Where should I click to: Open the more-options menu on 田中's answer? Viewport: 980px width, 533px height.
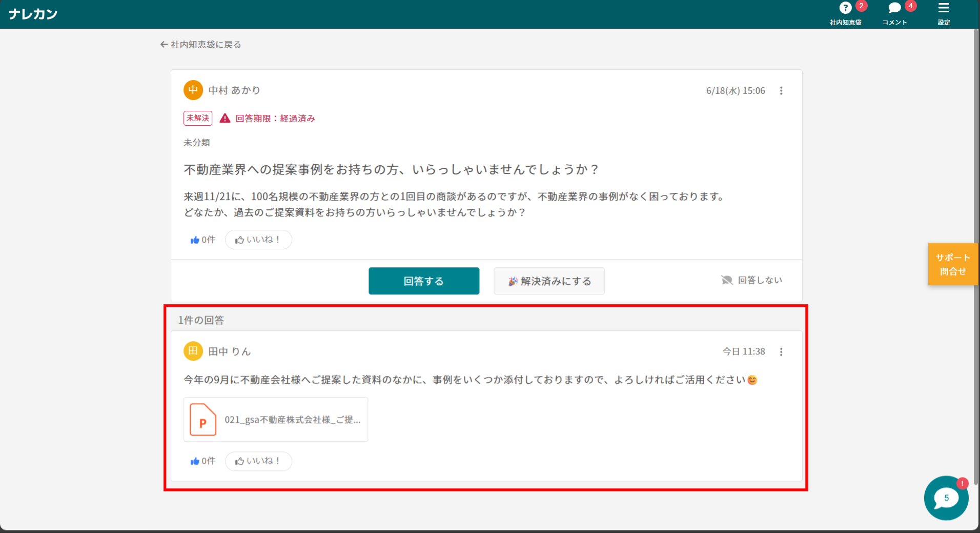coord(781,352)
